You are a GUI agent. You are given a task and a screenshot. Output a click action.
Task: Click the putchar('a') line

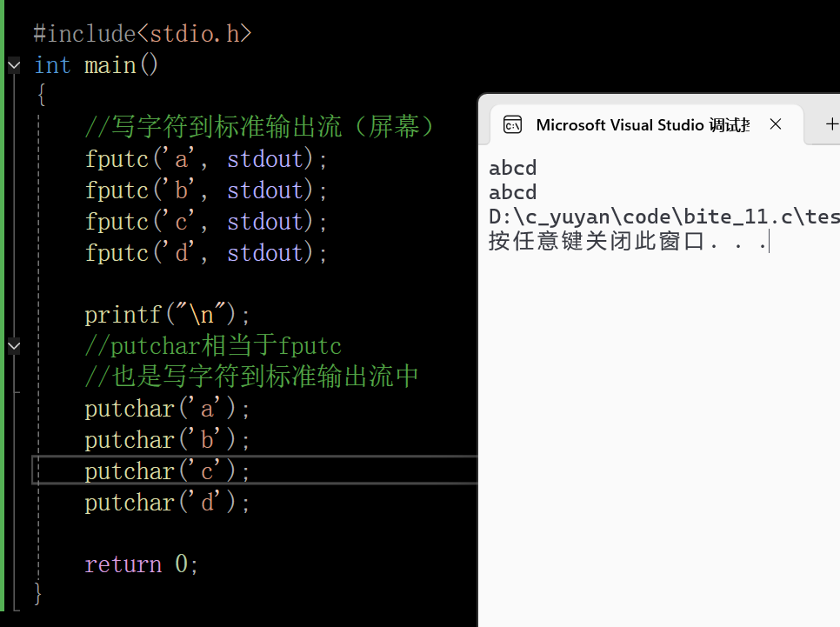[167, 409]
